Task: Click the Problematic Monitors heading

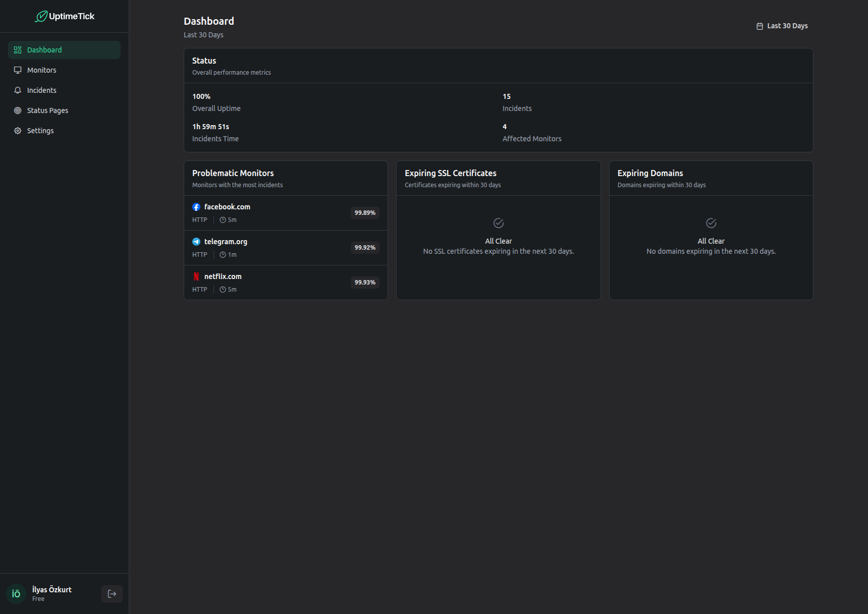Action: [x=233, y=173]
